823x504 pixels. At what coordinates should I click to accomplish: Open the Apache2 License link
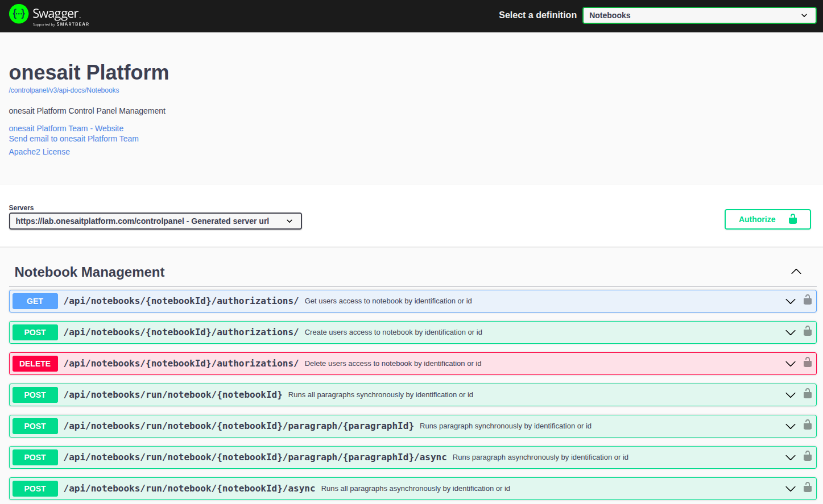(x=39, y=152)
